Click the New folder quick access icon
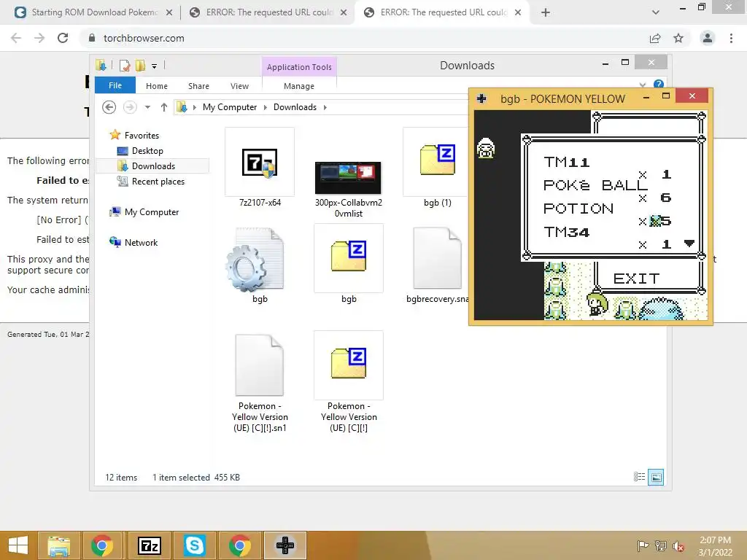 (x=140, y=66)
